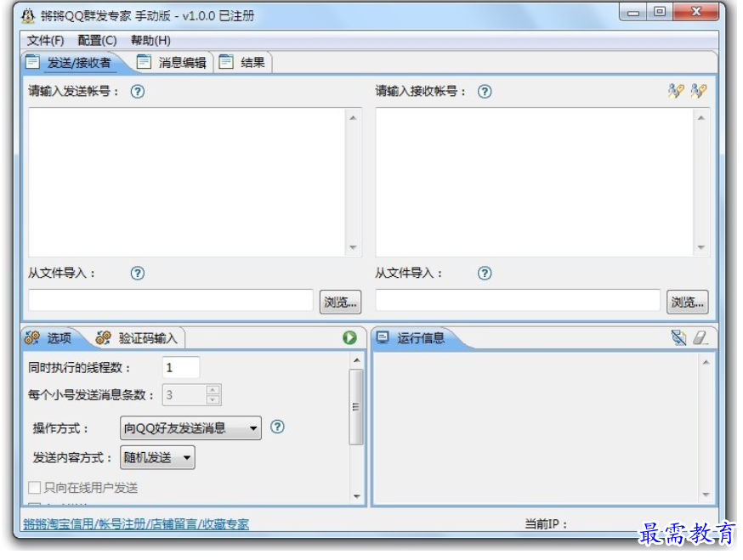Click the 当前IP： status bar label
The image size is (743, 560).
(546, 524)
